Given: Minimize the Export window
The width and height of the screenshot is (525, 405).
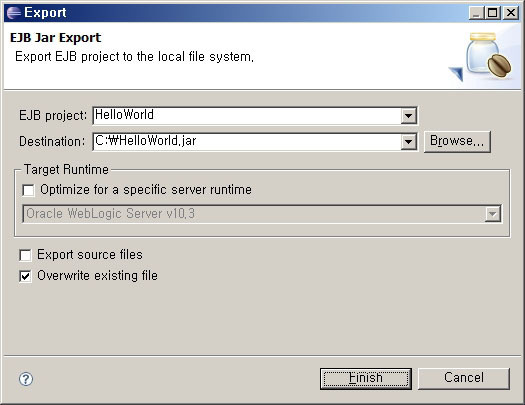Looking at the screenshot, I should click(x=476, y=13).
